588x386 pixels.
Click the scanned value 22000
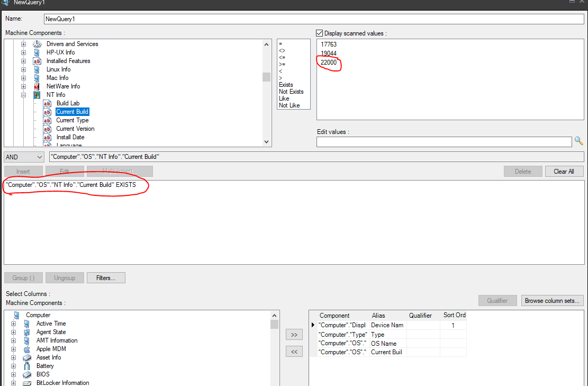(328, 62)
